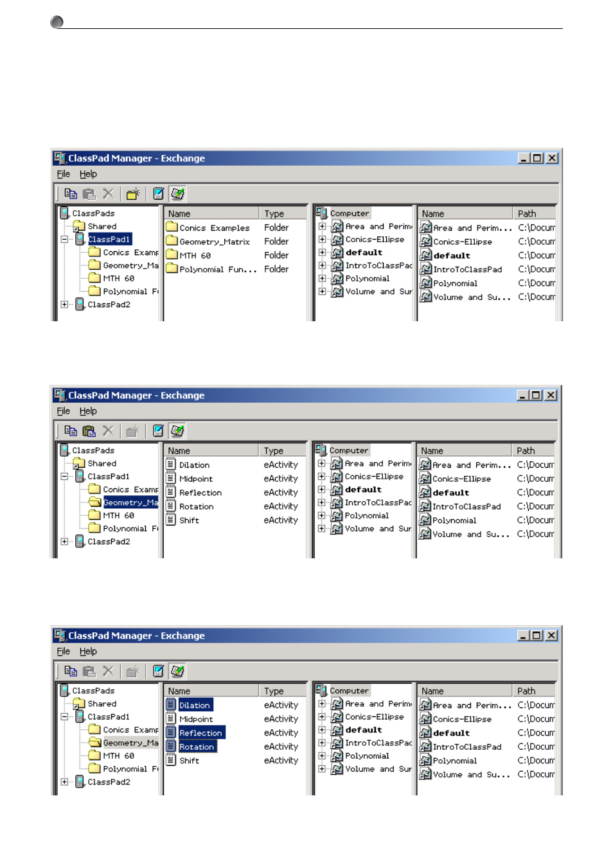Select the Reflection eActivity in the middle window
This screenshot has width=613, height=868.
click(200, 492)
